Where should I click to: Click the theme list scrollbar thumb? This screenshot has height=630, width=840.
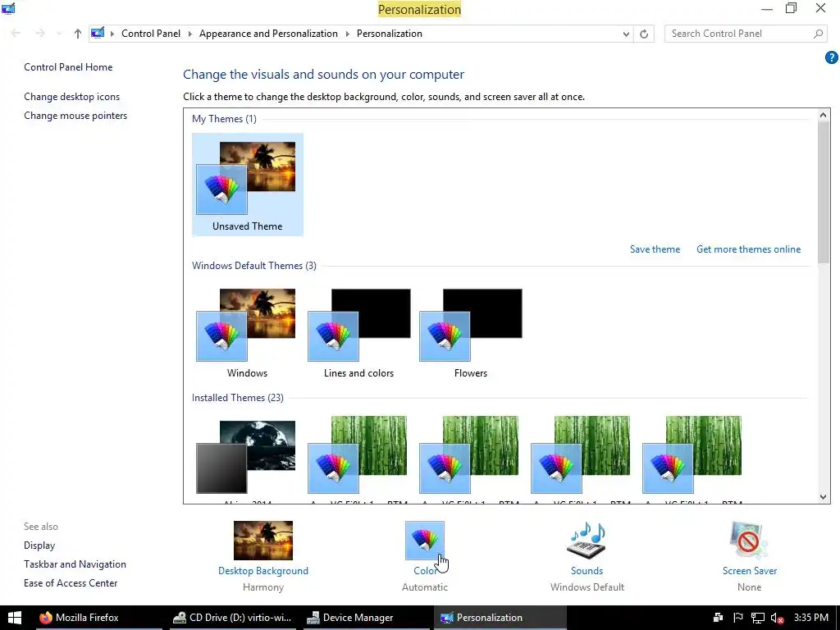click(823, 192)
